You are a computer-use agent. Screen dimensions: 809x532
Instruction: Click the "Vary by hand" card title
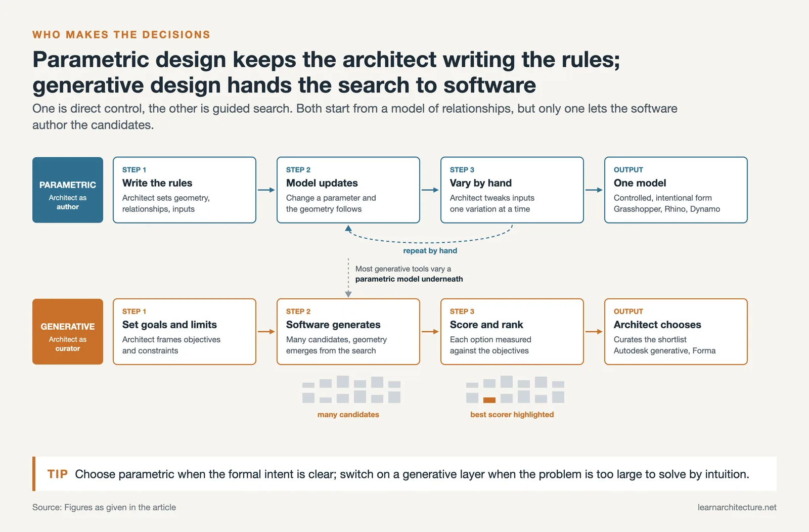(x=481, y=183)
